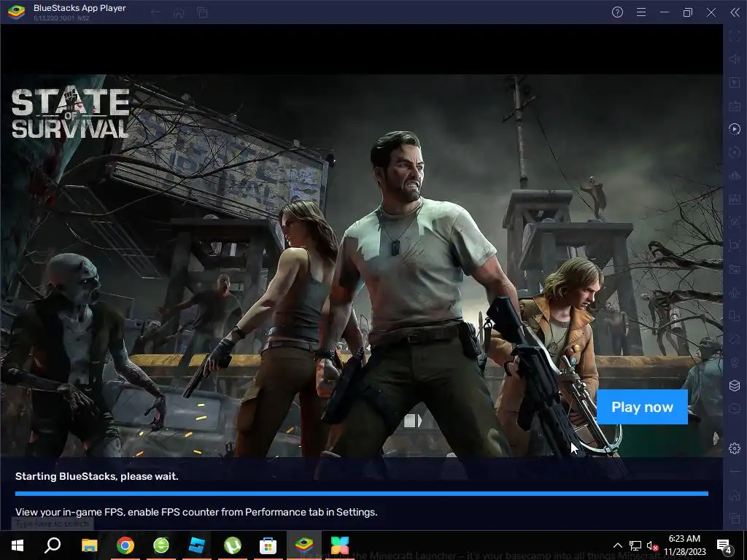Click the rotate screen icon in sidebar

point(735,316)
